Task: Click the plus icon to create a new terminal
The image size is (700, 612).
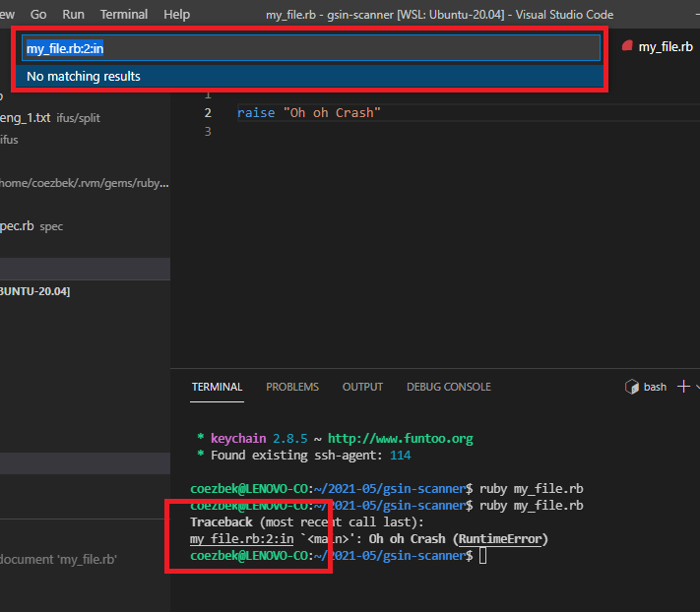Action: coord(683,387)
